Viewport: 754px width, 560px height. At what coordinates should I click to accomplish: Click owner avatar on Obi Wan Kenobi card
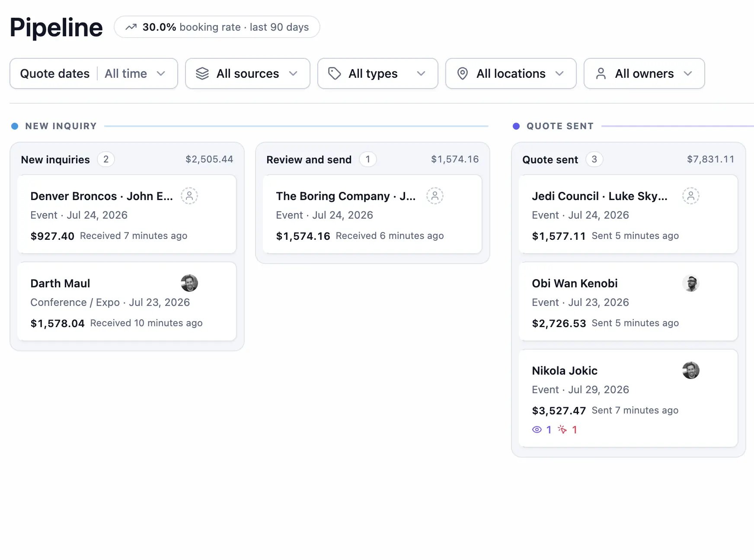pos(691,283)
